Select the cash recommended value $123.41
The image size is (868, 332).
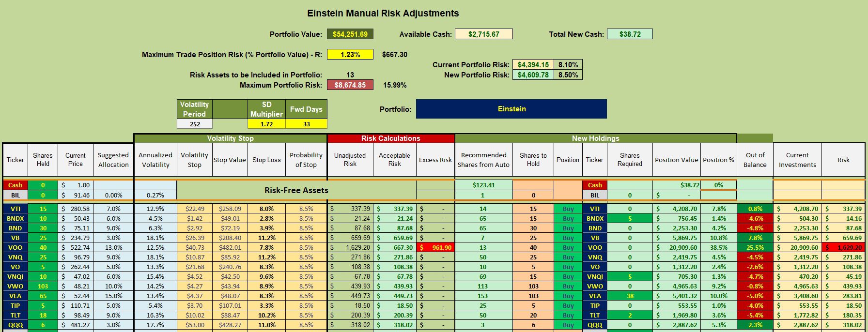tap(483, 185)
